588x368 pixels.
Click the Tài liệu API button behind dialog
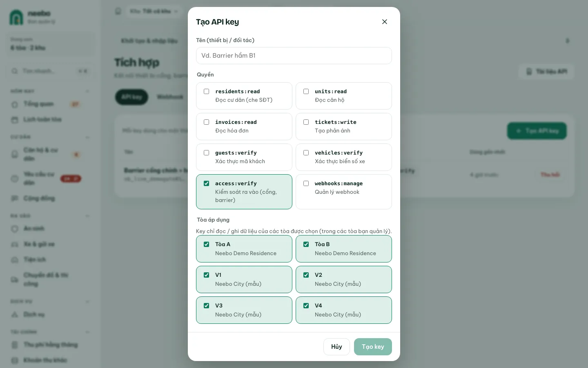(x=546, y=72)
